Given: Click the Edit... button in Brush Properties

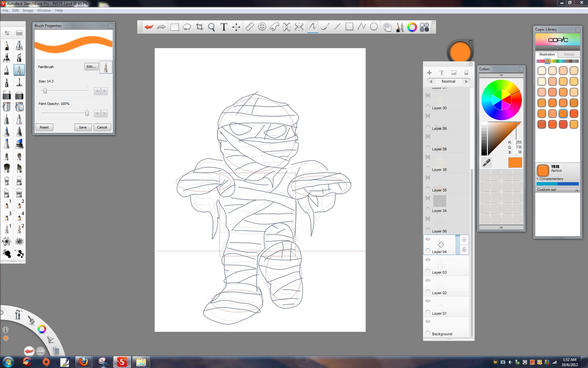Looking at the screenshot, I should tap(91, 67).
